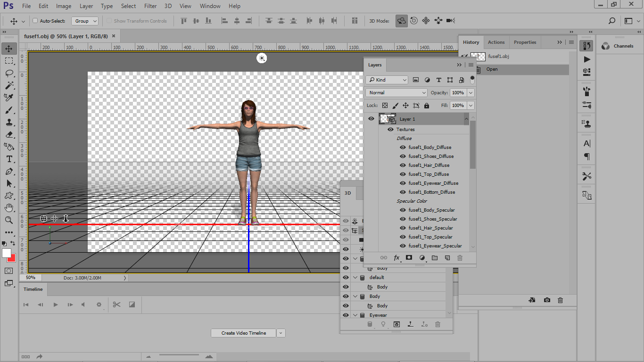Select the Clone Stamp tool
Image resolution: width=644 pixels, height=362 pixels.
click(x=9, y=122)
